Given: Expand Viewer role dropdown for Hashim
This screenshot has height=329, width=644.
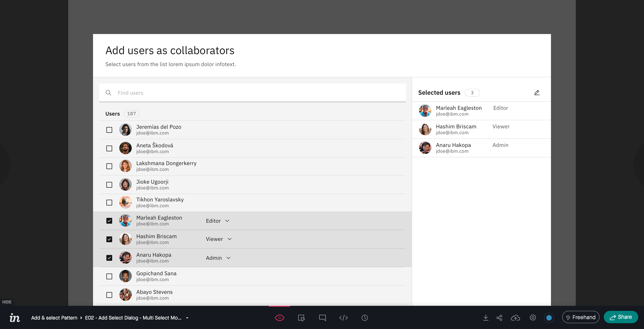Looking at the screenshot, I should tap(219, 239).
